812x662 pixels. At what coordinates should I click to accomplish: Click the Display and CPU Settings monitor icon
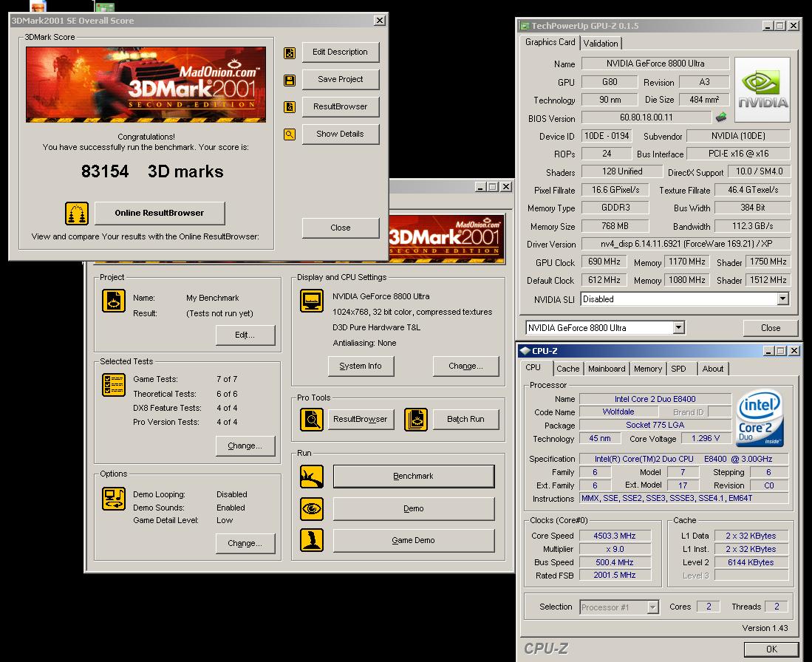tap(312, 301)
